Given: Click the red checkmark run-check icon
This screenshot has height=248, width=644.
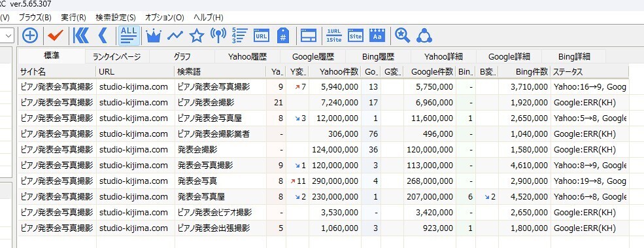Looking at the screenshot, I should tap(56, 36).
